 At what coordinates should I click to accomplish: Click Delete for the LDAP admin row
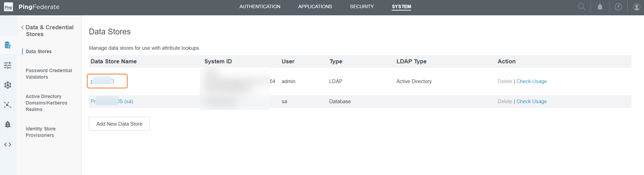click(505, 81)
